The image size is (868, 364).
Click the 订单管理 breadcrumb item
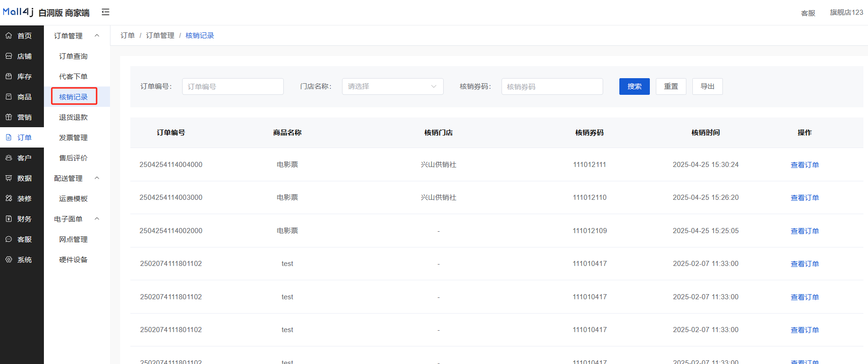[x=160, y=36]
